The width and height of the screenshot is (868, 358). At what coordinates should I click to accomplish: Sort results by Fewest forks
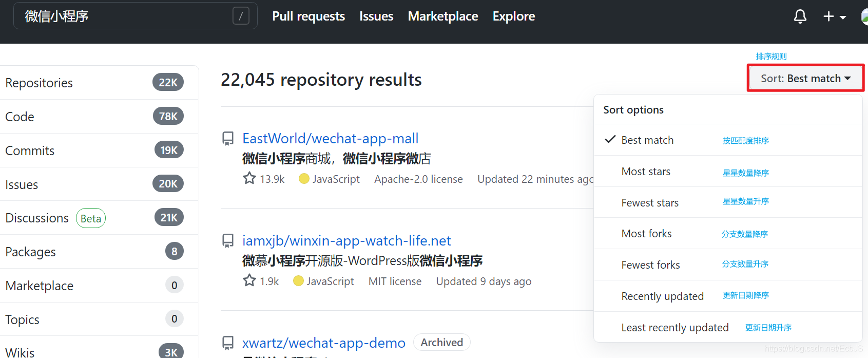click(x=728, y=265)
